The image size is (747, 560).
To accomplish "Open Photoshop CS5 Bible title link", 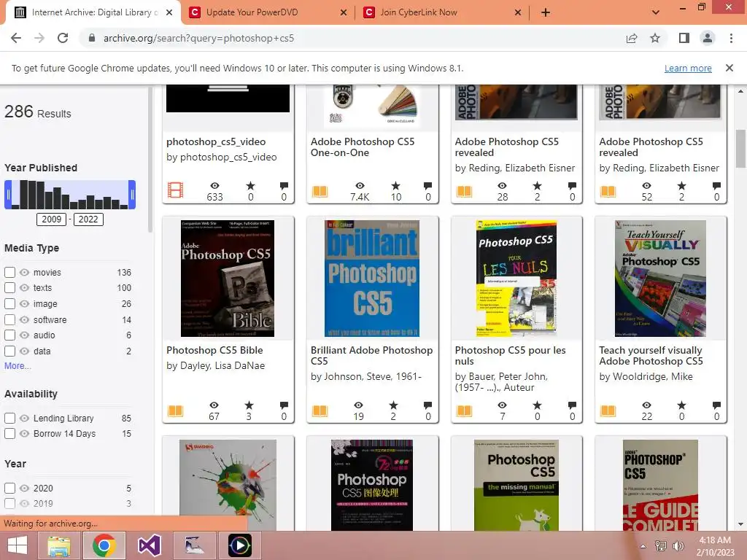I will click(x=214, y=350).
